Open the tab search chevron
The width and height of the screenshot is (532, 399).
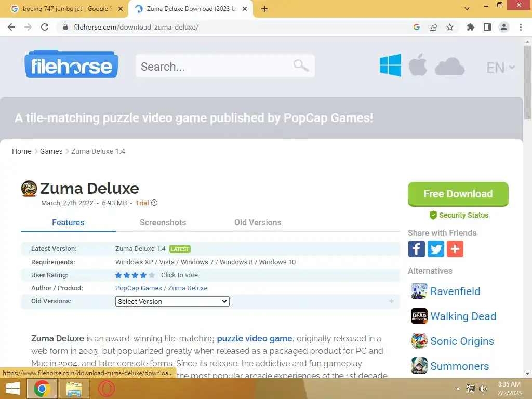[467, 9]
